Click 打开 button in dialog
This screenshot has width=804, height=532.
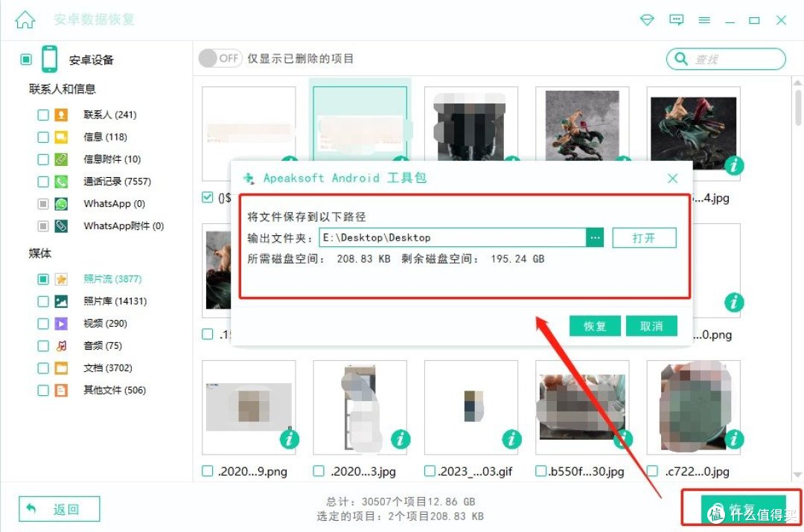[x=644, y=238]
